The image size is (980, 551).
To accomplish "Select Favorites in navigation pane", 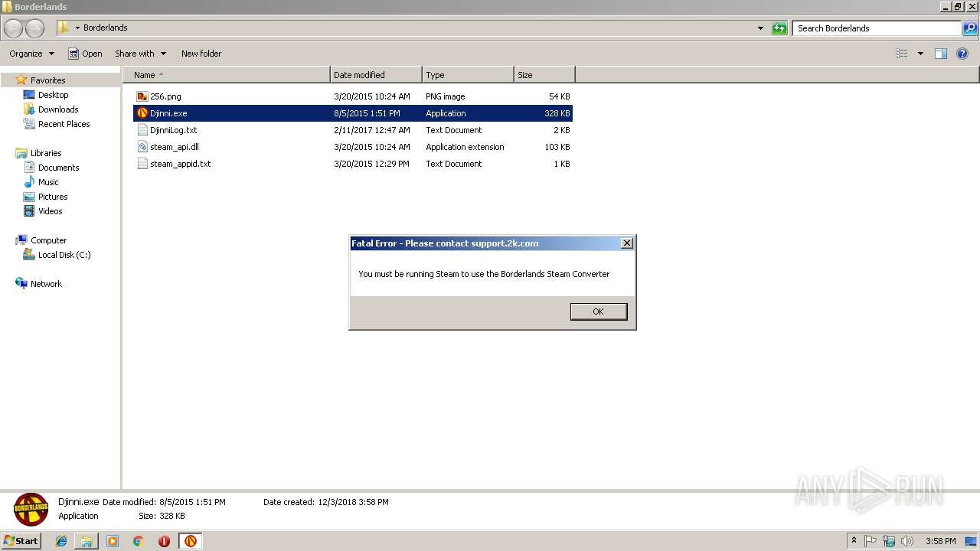I will 47,80.
